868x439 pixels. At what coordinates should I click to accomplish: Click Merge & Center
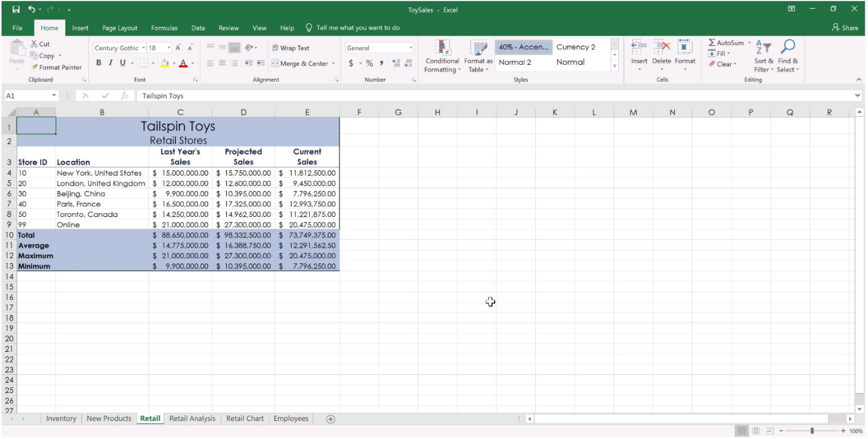click(x=300, y=64)
